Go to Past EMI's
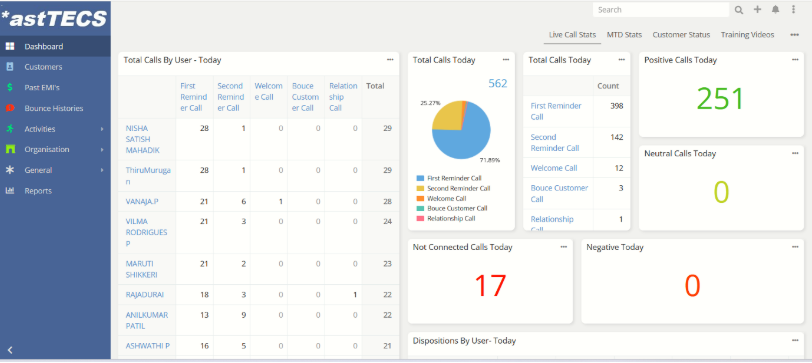The image size is (812, 363). tap(42, 88)
